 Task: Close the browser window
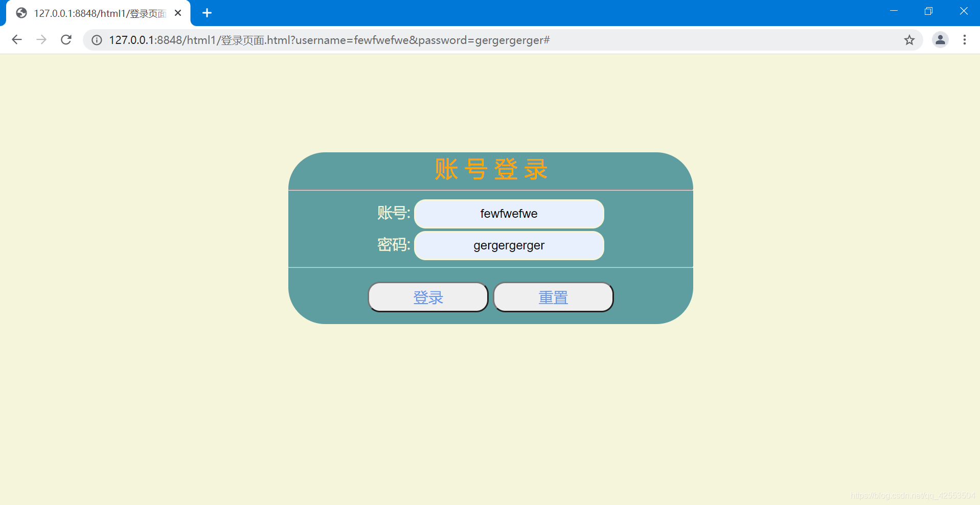964,11
